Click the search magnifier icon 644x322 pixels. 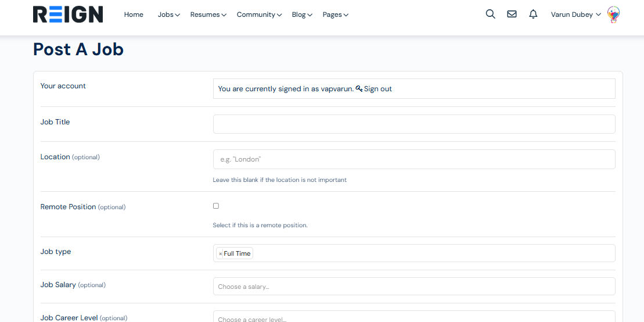490,15
